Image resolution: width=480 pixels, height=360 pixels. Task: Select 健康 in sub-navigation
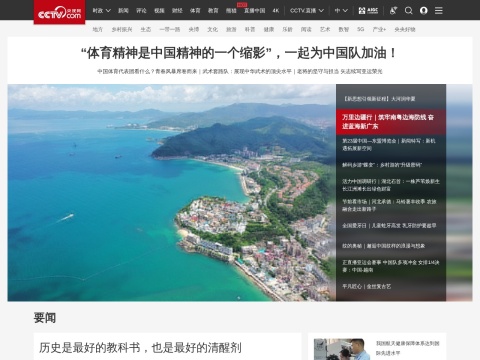click(269, 29)
